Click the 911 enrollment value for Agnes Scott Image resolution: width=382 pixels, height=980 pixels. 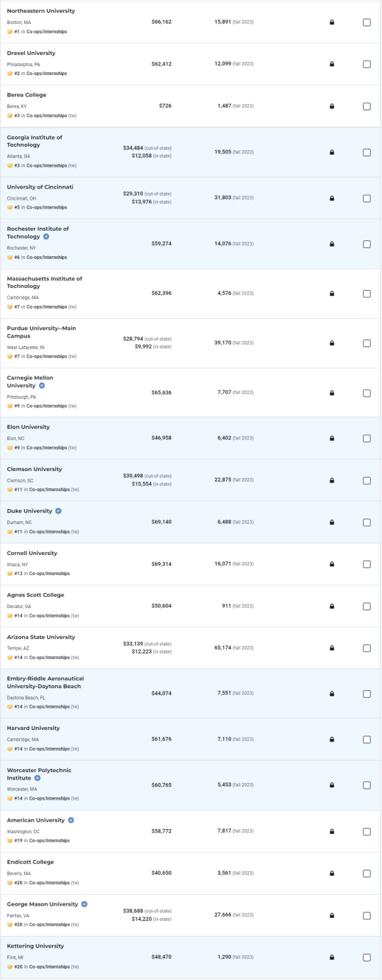(x=226, y=606)
